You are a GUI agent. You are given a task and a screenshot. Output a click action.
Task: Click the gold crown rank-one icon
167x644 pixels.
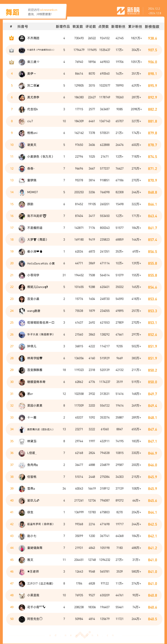(x=11, y=38)
